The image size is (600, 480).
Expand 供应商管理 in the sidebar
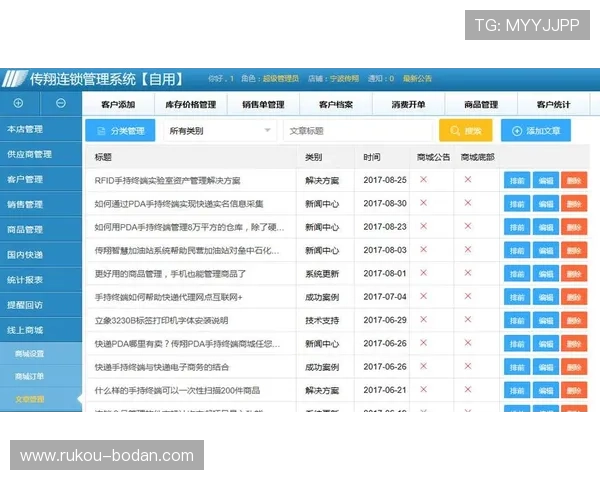click(41, 154)
